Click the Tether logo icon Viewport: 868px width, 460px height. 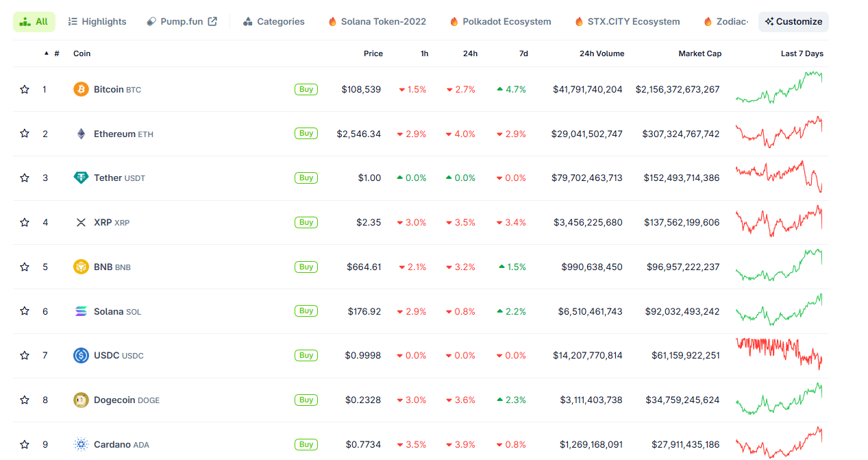81,178
